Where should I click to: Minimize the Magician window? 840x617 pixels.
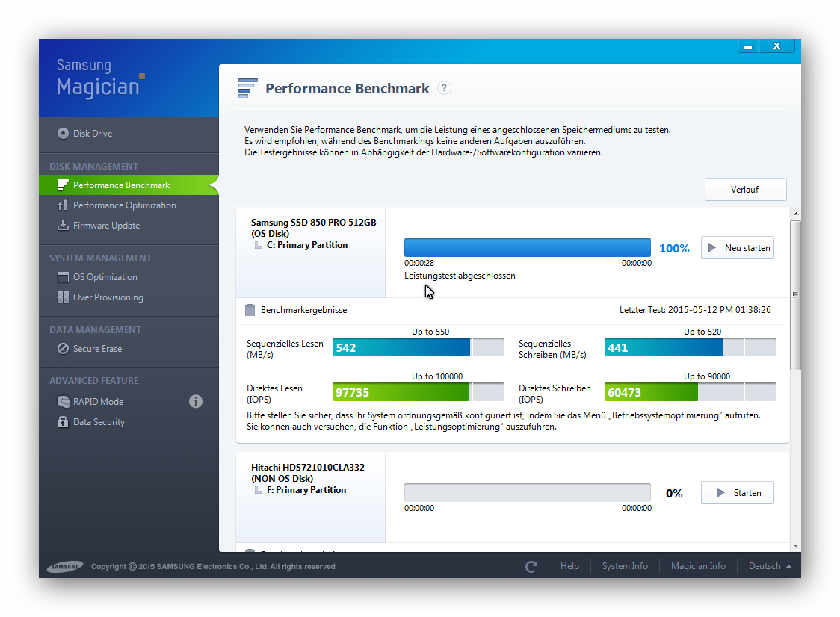point(748,46)
